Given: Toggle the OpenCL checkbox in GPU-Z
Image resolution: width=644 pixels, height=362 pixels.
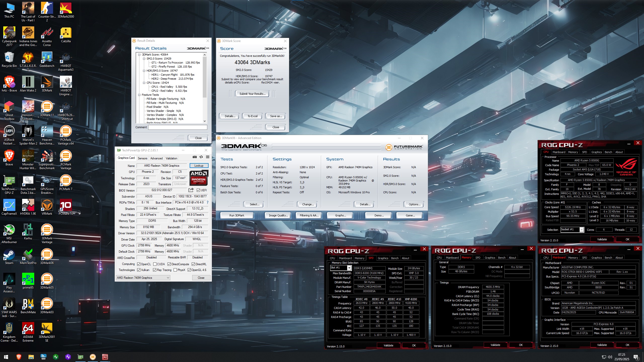Looking at the screenshot, I should click(x=139, y=264).
